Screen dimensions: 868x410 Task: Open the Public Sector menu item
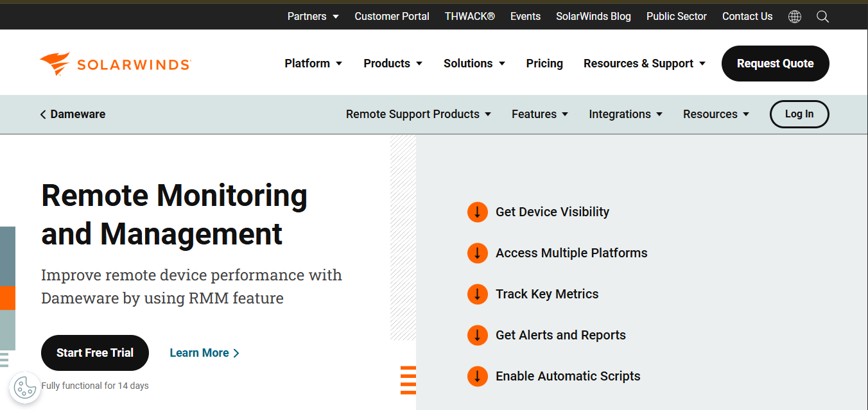(x=676, y=16)
